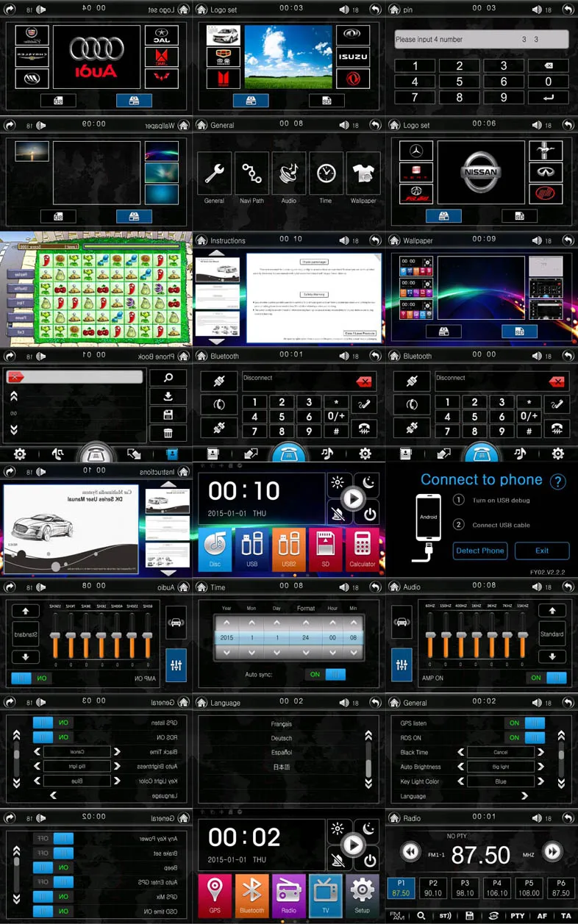Image resolution: width=578 pixels, height=924 pixels.
Task: Toggle the Any Key Power switch
Action: (x=54, y=839)
